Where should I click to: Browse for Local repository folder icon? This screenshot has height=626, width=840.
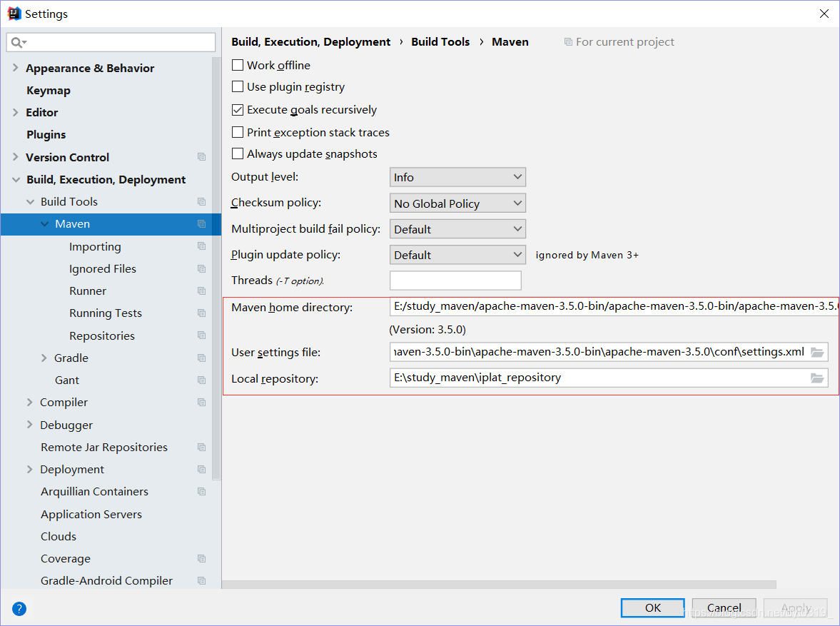[817, 378]
